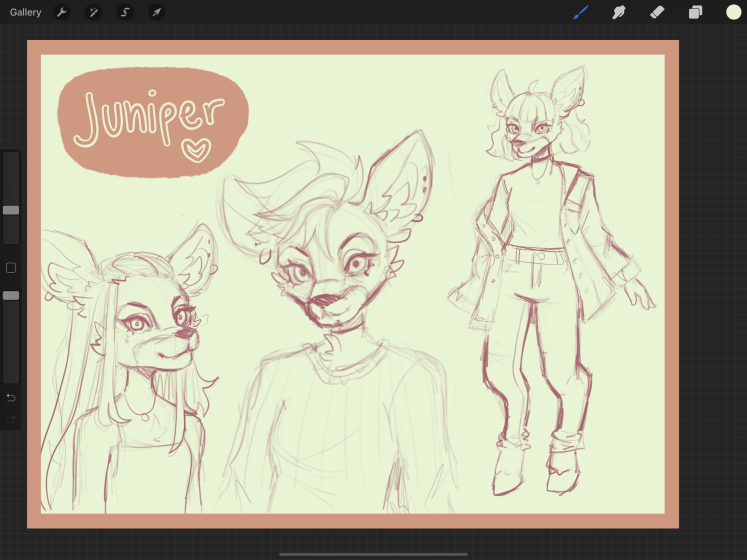Screen dimensions: 747x560
Task: Click the Juniper title text on canvas
Action: (x=150, y=117)
